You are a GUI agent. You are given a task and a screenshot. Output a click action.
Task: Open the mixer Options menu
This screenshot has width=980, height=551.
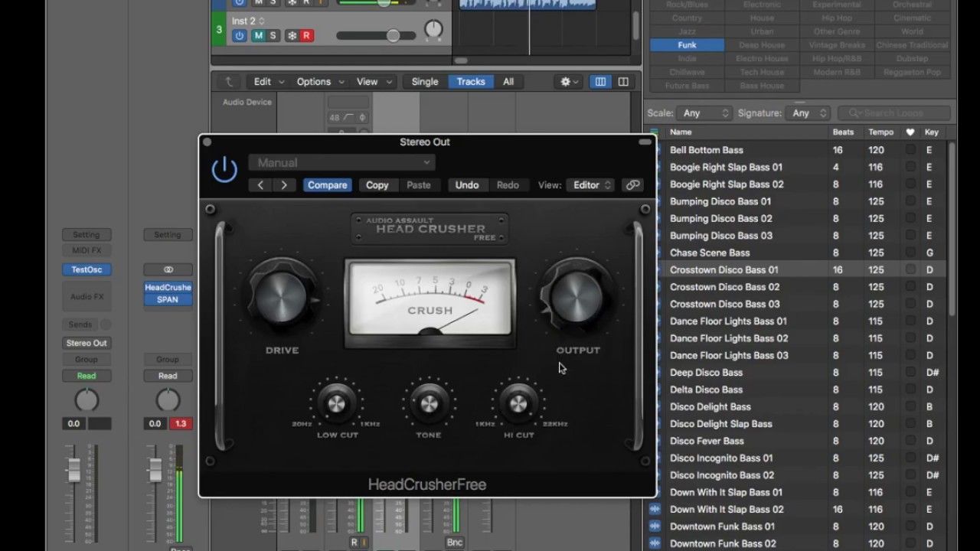pos(320,82)
